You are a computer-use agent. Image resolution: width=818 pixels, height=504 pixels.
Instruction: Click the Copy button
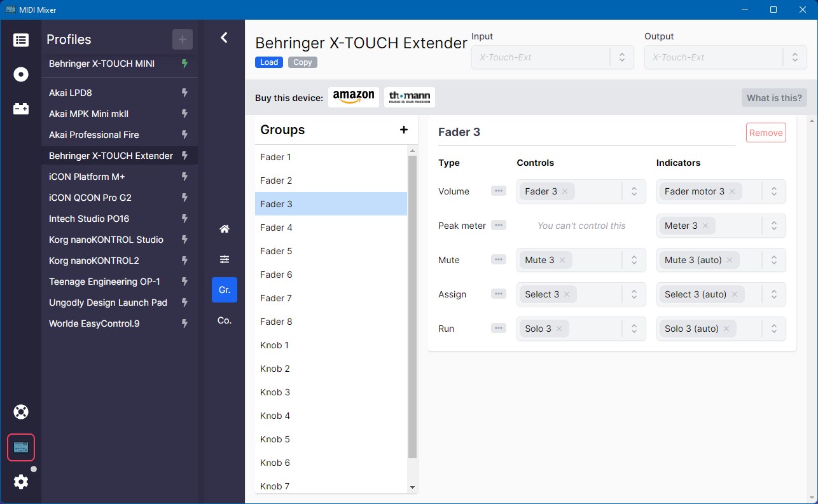(303, 62)
